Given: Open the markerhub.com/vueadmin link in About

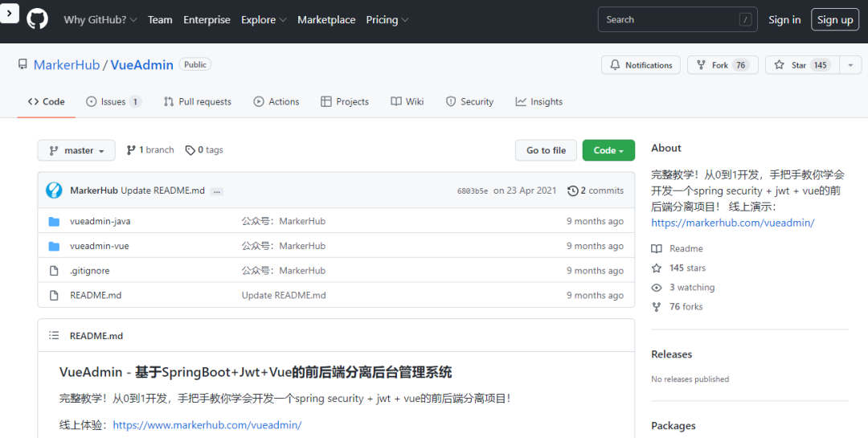Looking at the screenshot, I should 732,223.
